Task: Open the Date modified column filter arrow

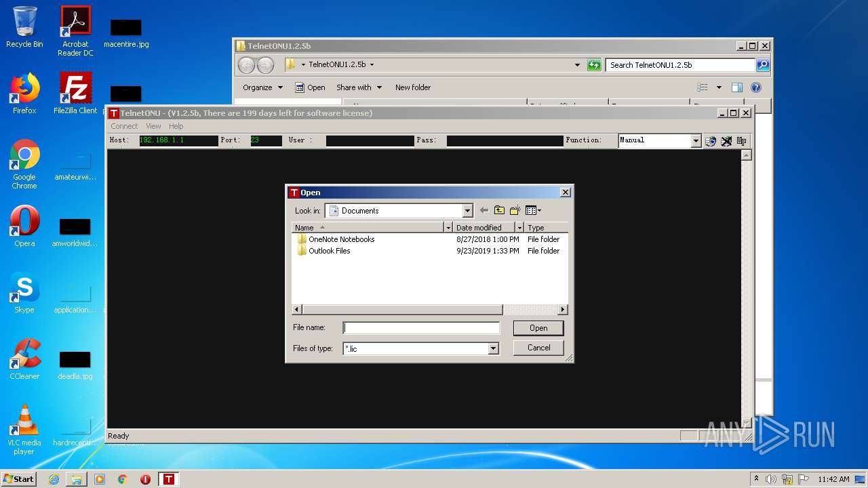Action: click(x=520, y=228)
